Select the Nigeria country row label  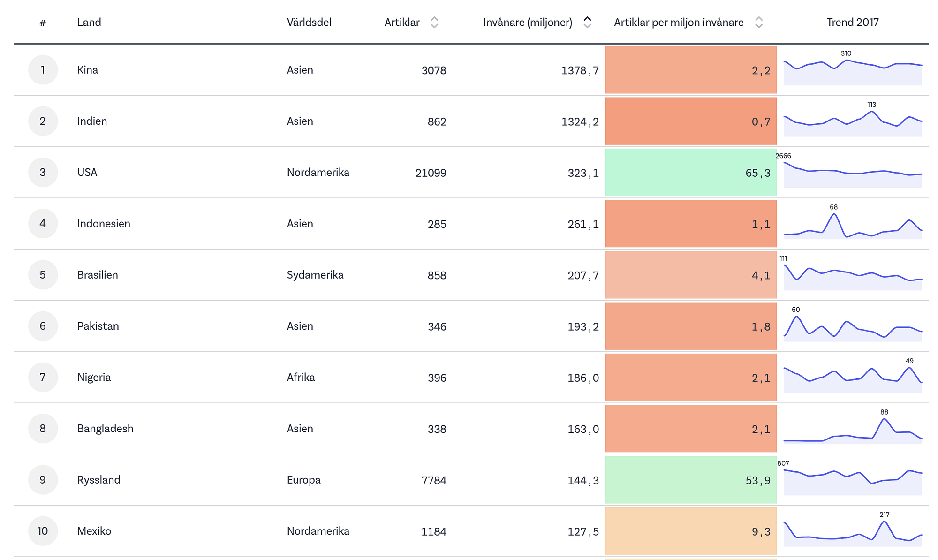pos(94,378)
